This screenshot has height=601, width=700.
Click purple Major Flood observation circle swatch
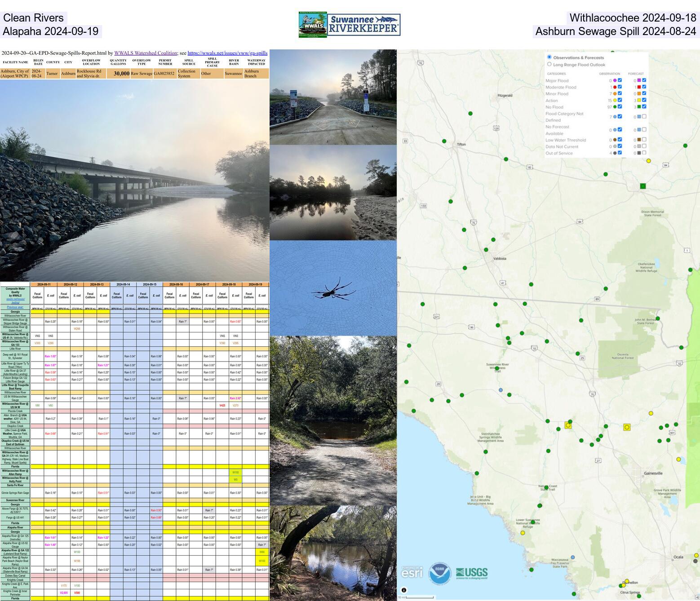pyautogui.click(x=615, y=80)
